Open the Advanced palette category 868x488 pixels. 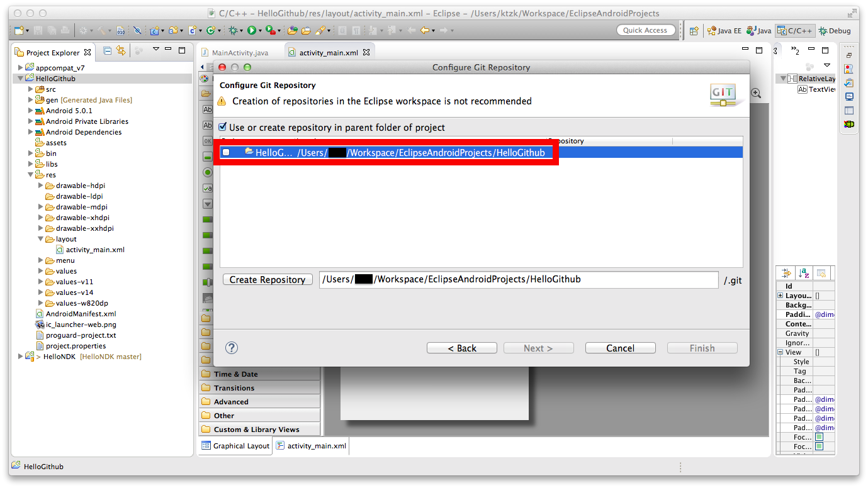(259, 402)
